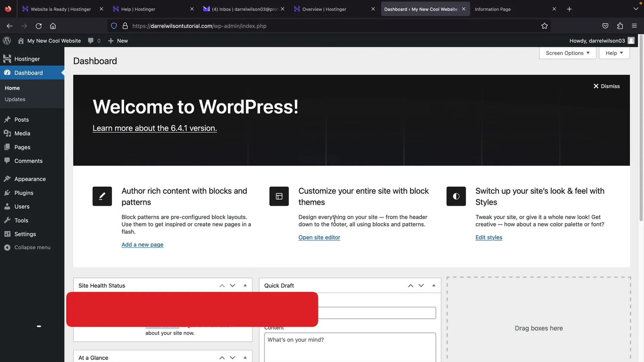Viewport: 644px width, 362px height.
Task: Select Home under Dashboard
Action: click(12, 88)
